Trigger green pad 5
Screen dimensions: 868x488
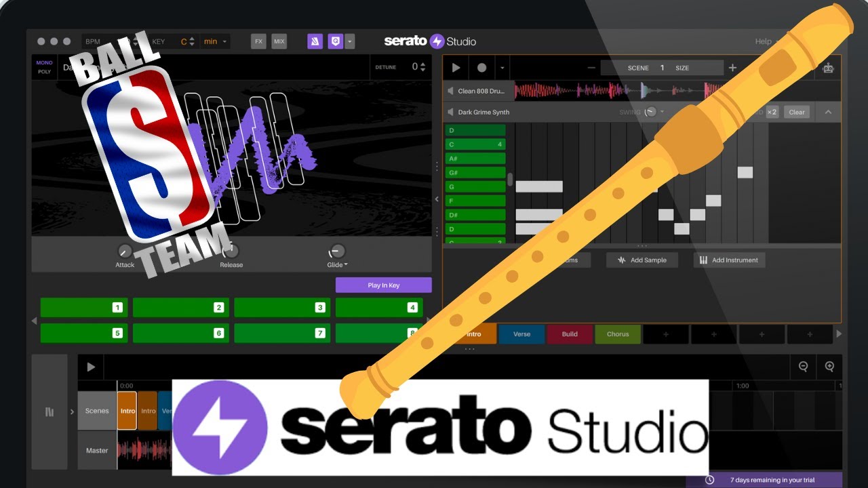84,333
